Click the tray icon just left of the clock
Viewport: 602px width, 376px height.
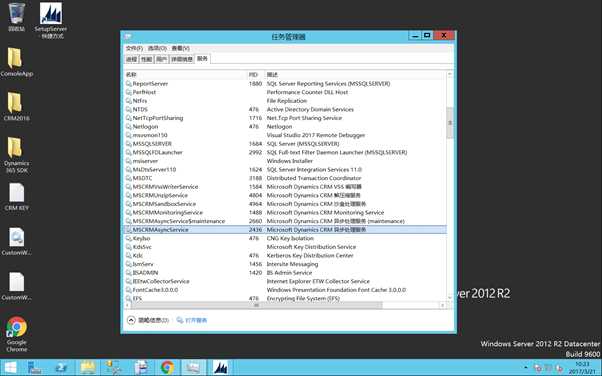pyautogui.click(x=559, y=368)
